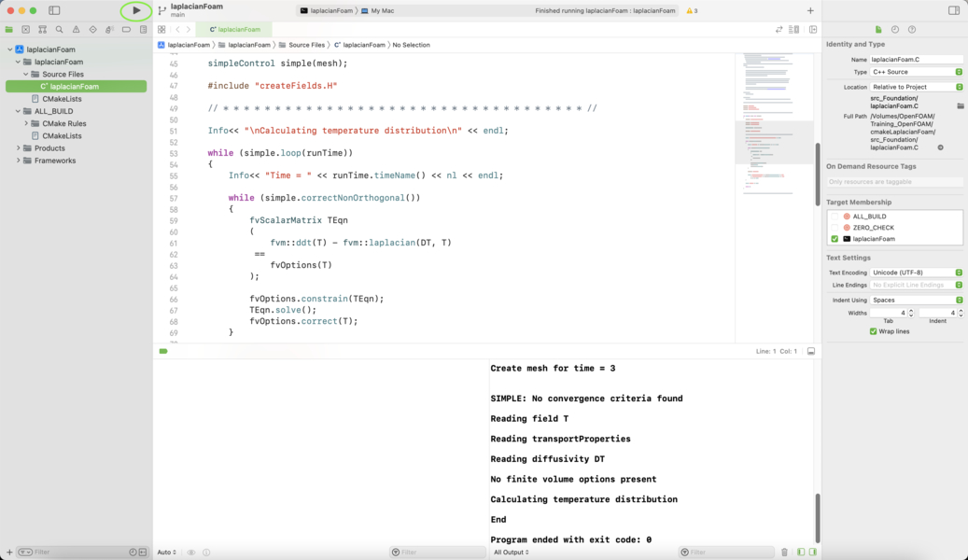Select the laplacianFoam editor tab

point(234,30)
